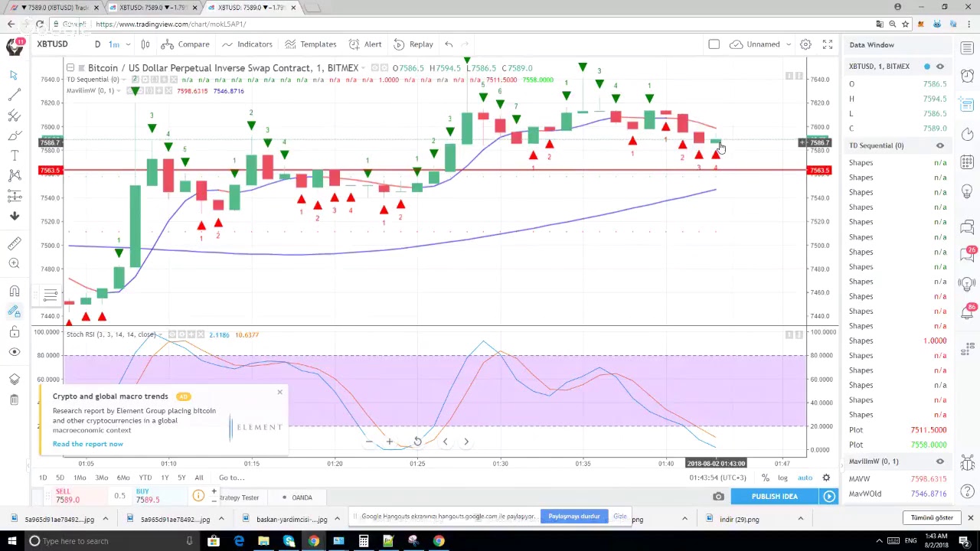Expand the Bitcoin symbol title dropdown arrow
980x551 pixels.
click(x=362, y=68)
